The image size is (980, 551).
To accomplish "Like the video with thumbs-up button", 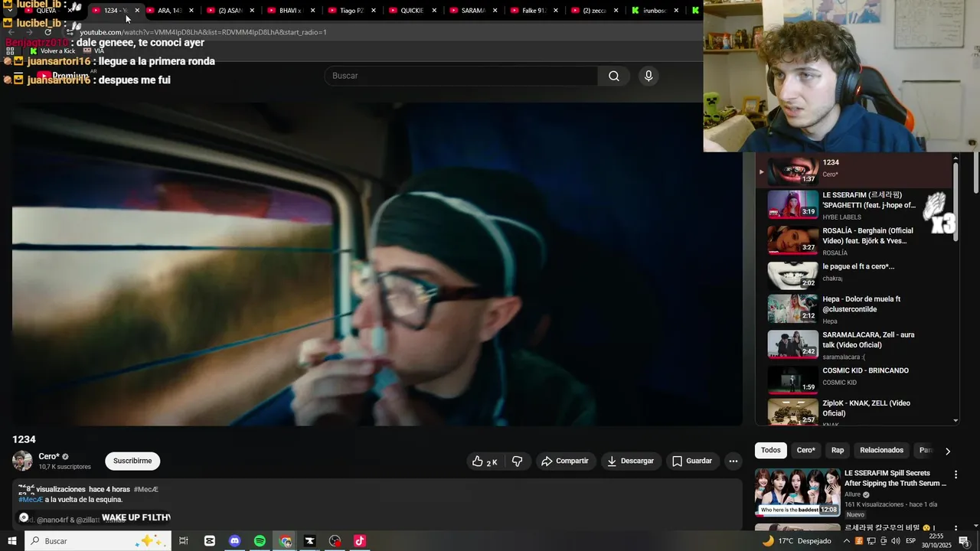I will pos(485,461).
